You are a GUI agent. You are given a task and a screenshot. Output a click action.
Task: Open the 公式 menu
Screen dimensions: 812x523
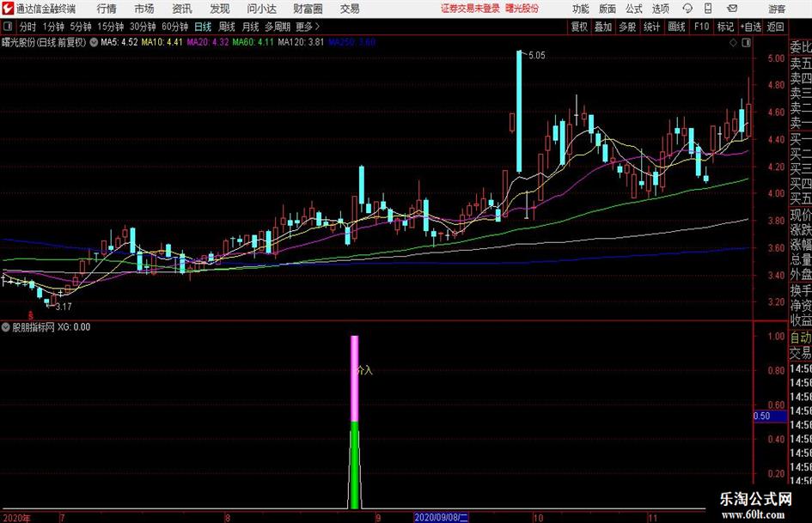tap(634, 9)
